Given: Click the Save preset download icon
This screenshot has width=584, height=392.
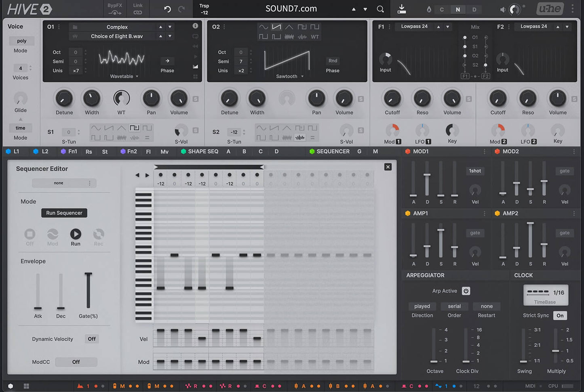Looking at the screenshot, I should [x=402, y=8].
